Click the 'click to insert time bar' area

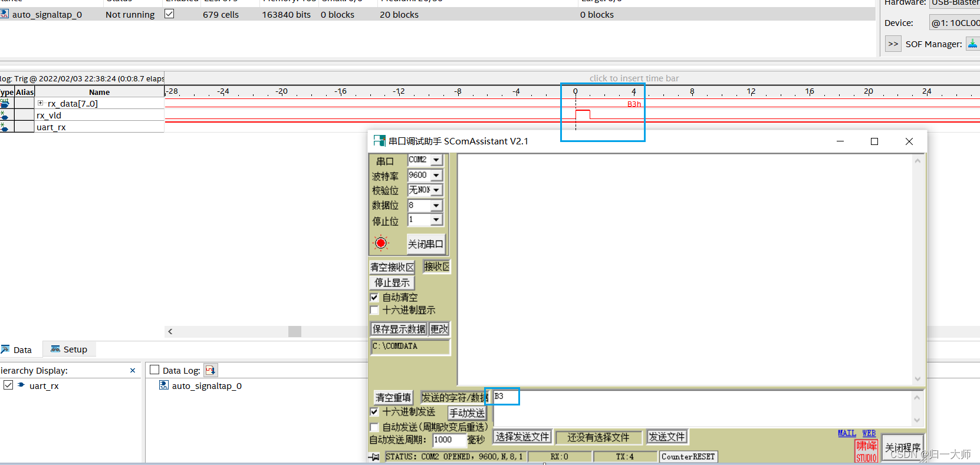click(x=634, y=78)
